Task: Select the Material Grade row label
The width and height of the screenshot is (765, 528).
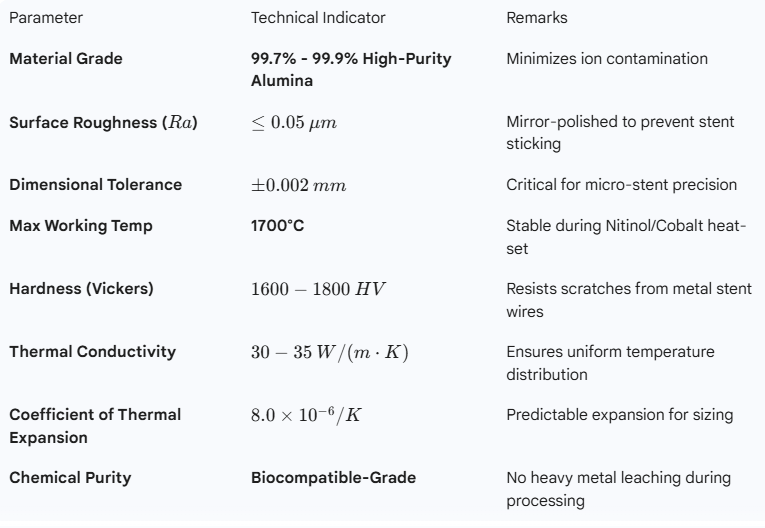Action: (66, 59)
